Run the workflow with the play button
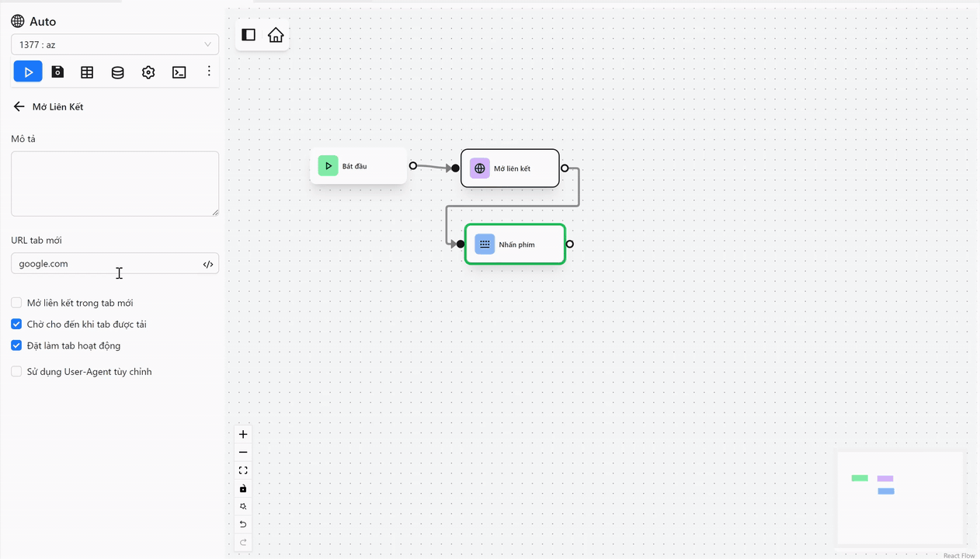Viewport: 980px width, 559px height. [28, 71]
